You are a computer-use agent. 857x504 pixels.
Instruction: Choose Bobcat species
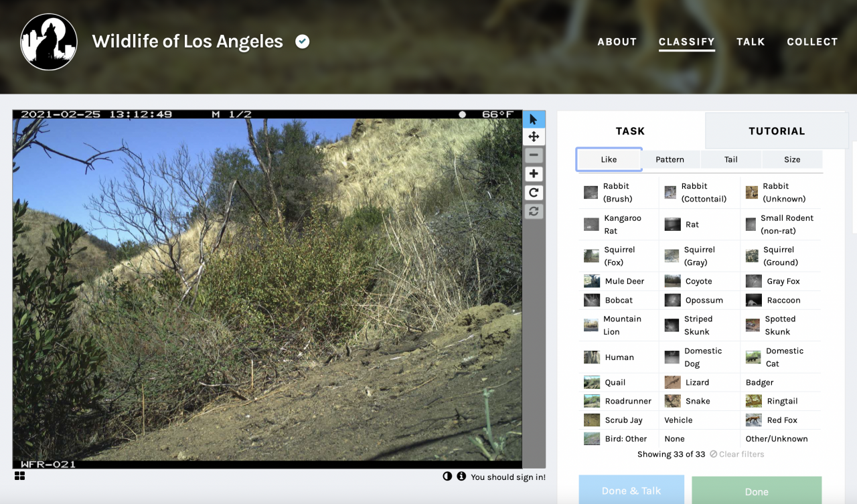point(618,300)
